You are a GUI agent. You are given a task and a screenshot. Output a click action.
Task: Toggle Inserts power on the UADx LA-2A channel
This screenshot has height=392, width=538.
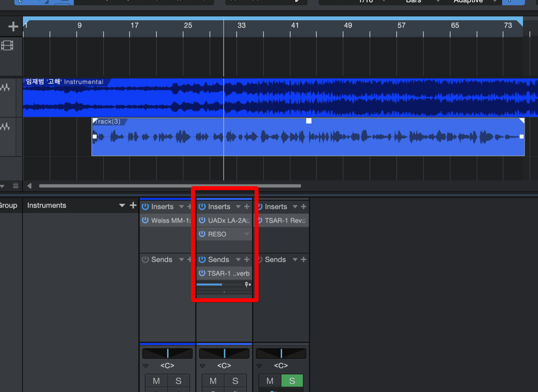click(x=202, y=207)
